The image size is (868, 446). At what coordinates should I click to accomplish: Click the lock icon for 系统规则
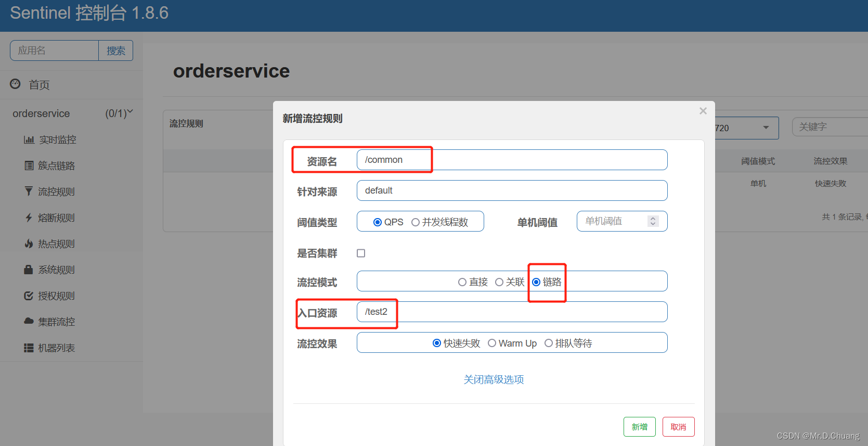(29, 270)
